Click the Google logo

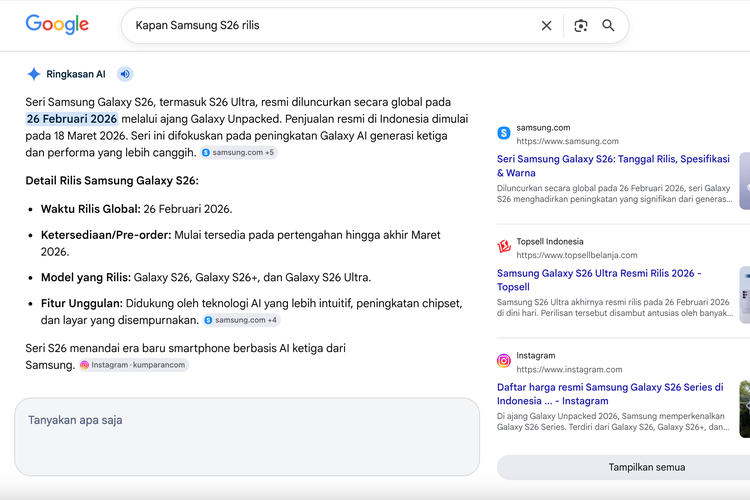(57, 24)
